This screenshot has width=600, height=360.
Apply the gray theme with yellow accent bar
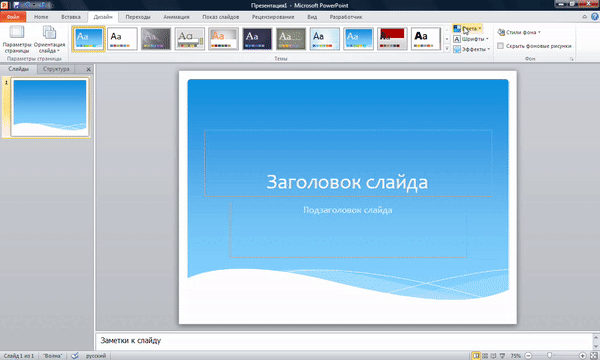tap(189, 39)
